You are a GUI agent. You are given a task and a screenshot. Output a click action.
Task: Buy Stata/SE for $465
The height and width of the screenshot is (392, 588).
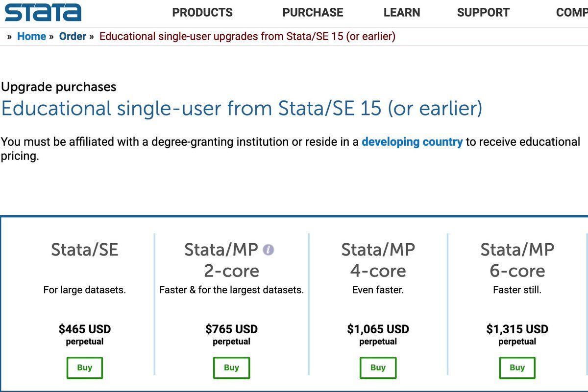click(85, 368)
